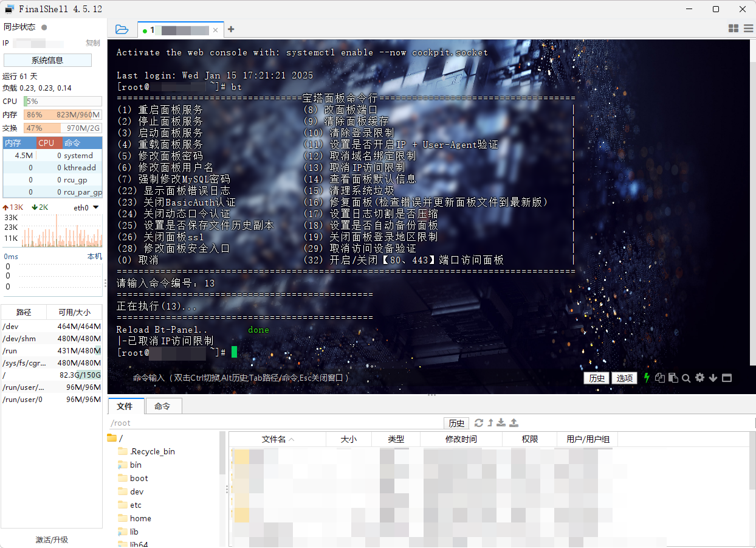
Task: Add a new tab with plus icon
Action: pos(231,29)
